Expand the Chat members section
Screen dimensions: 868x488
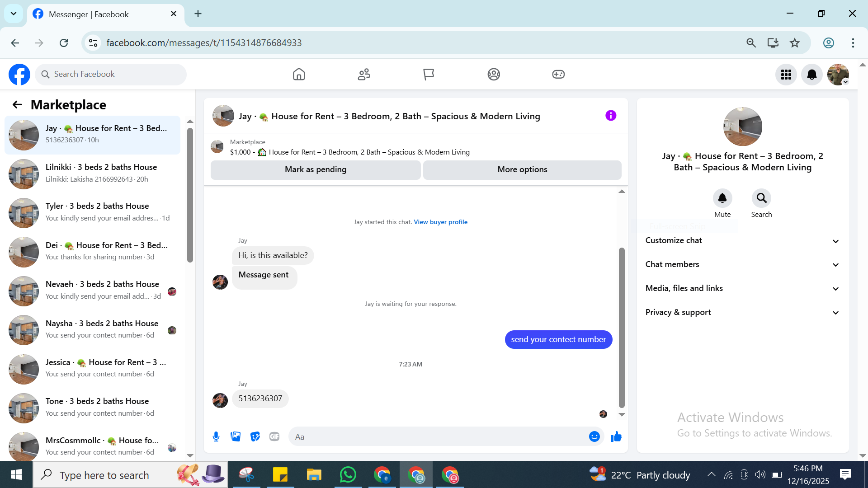[x=742, y=264]
